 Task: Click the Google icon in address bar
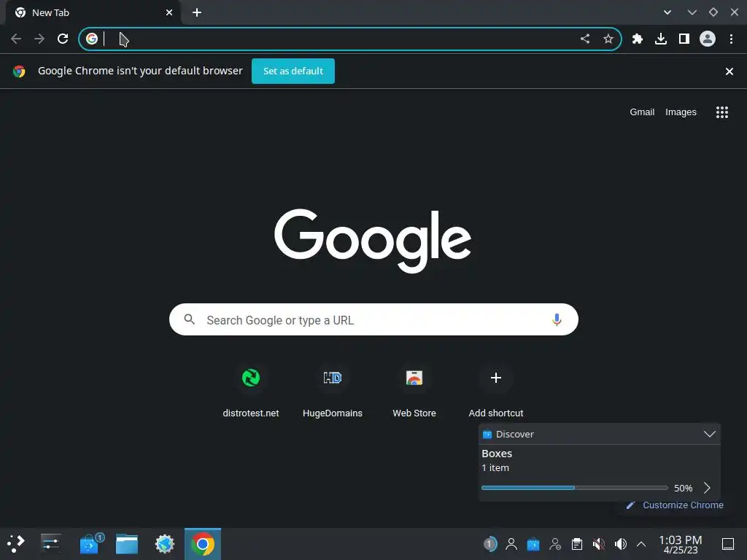click(92, 39)
